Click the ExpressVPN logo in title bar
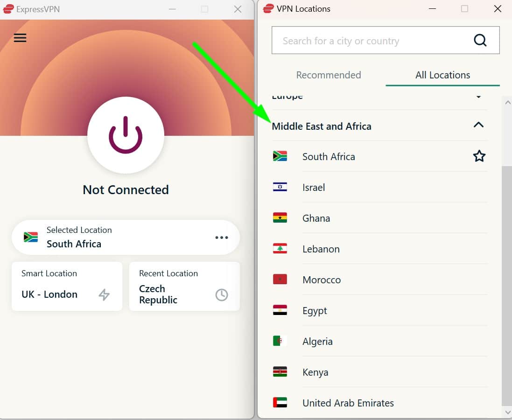The width and height of the screenshot is (512, 420). [8, 9]
